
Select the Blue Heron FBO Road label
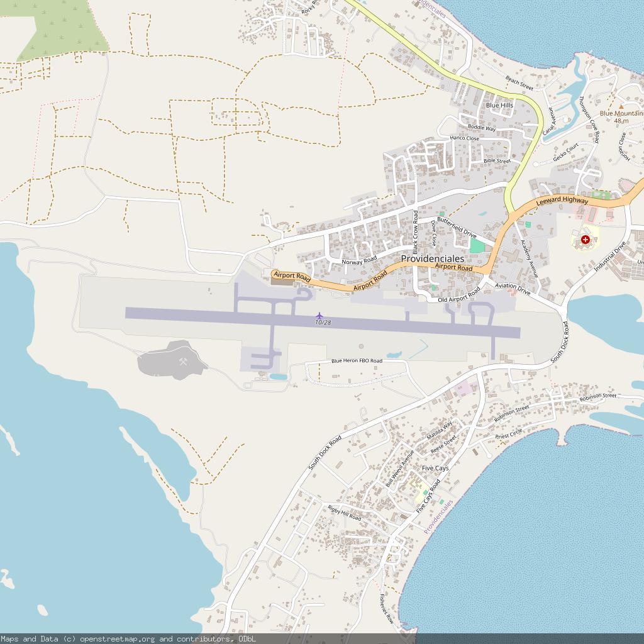coord(357,361)
